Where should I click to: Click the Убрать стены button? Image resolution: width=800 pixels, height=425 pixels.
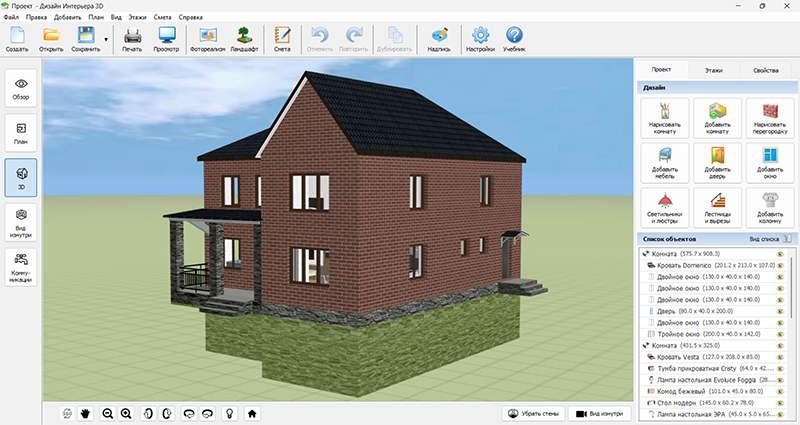(x=534, y=413)
